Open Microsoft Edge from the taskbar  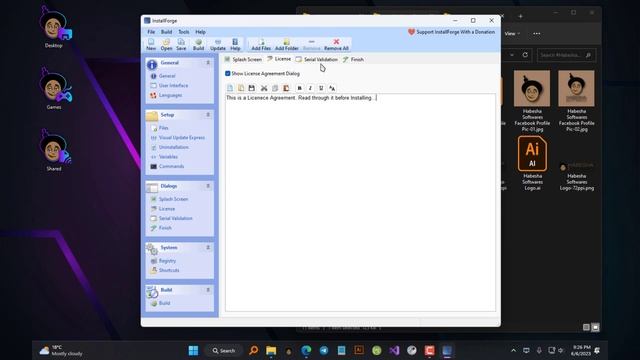coord(306,351)
